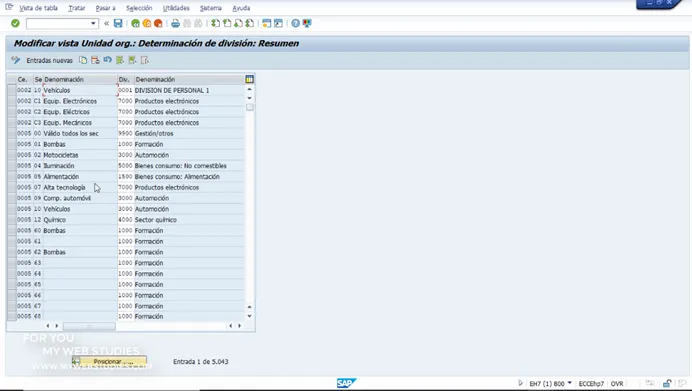The height and width of the screenshot is (391, 692).
Task: Click the Ce. column header
Action: (x=23, y=79)
